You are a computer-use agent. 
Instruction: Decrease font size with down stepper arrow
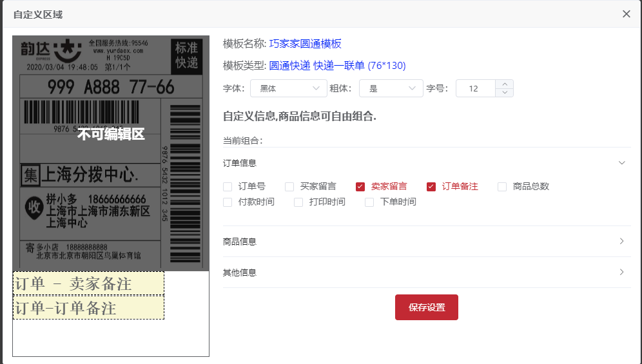point(505,93)
